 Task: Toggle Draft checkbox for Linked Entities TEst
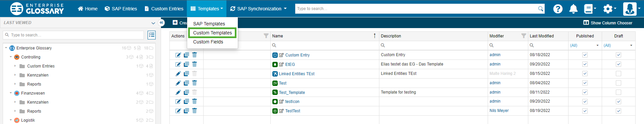click(x=619, y=74)
